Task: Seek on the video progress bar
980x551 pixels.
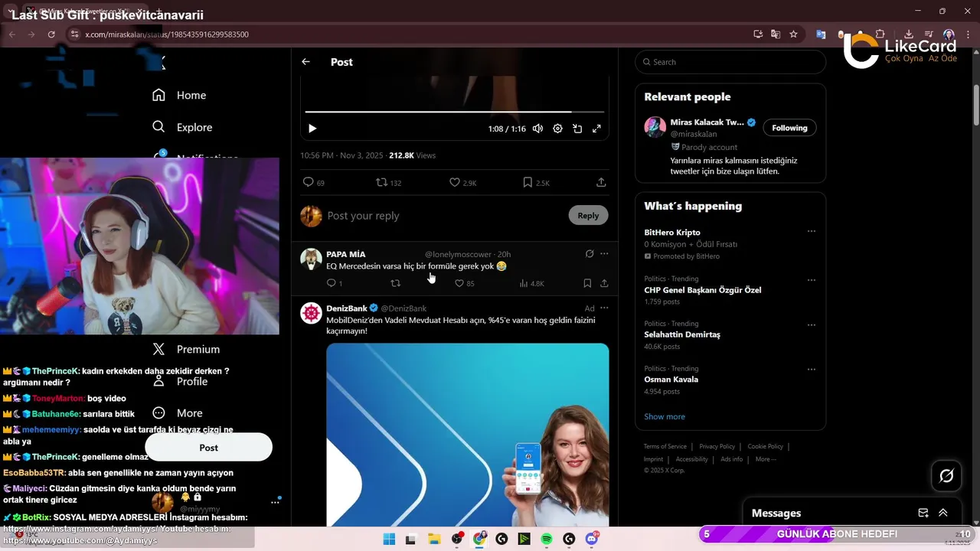Action: (x=453, y=112)
